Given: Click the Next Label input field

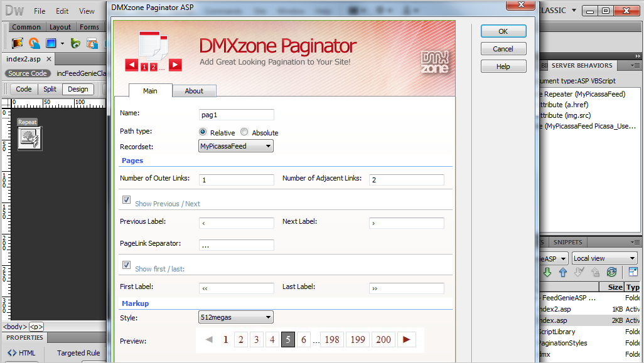Looking at the screenshot, I should pos(407,223).
